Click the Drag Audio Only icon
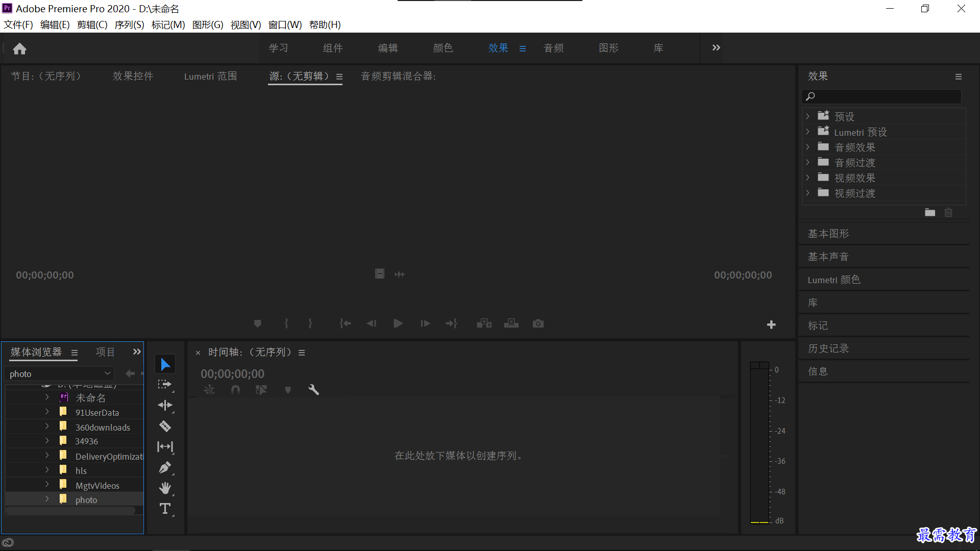The image size is (980, 551). coord(400,274)
